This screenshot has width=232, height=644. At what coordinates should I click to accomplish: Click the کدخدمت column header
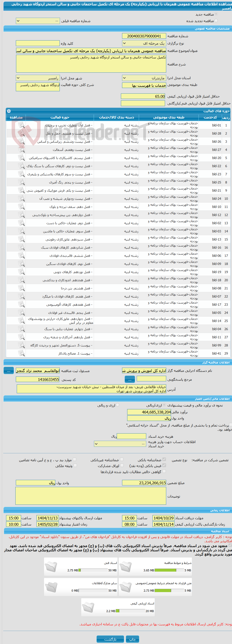click(x=210, y=117)
